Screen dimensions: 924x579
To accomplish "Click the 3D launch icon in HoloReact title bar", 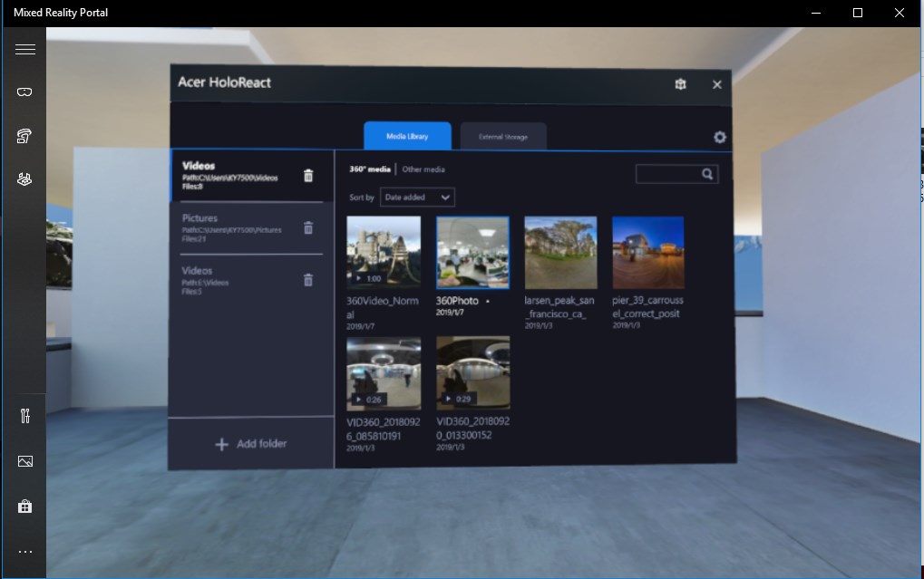I will [x=681, y=83].
